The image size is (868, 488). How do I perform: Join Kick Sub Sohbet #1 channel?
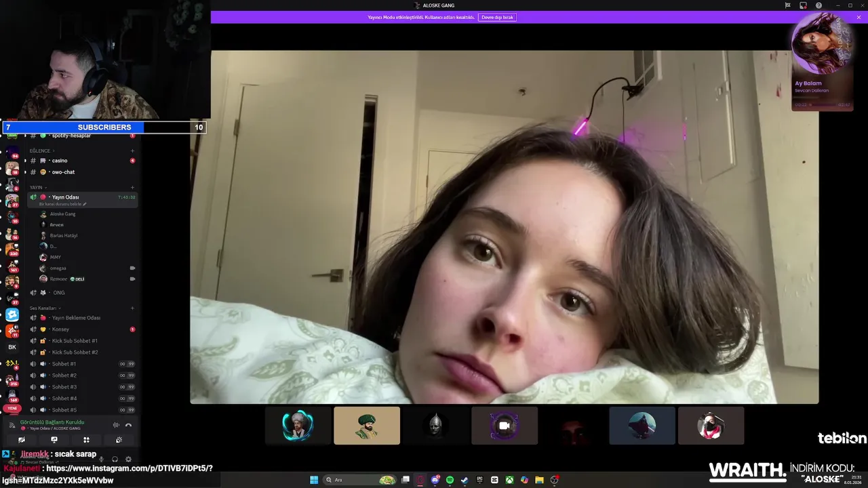(81, 341)
